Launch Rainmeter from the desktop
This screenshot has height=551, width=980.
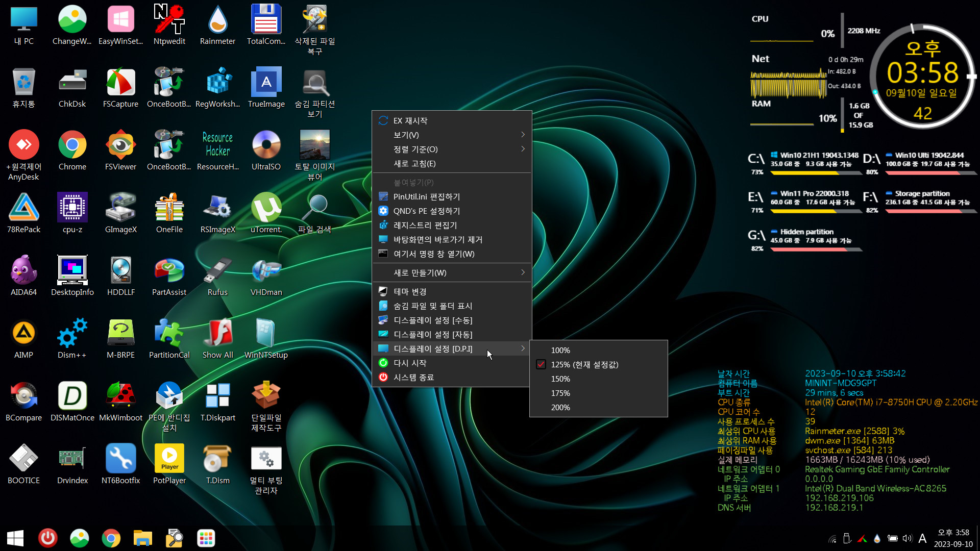(217, 24)
